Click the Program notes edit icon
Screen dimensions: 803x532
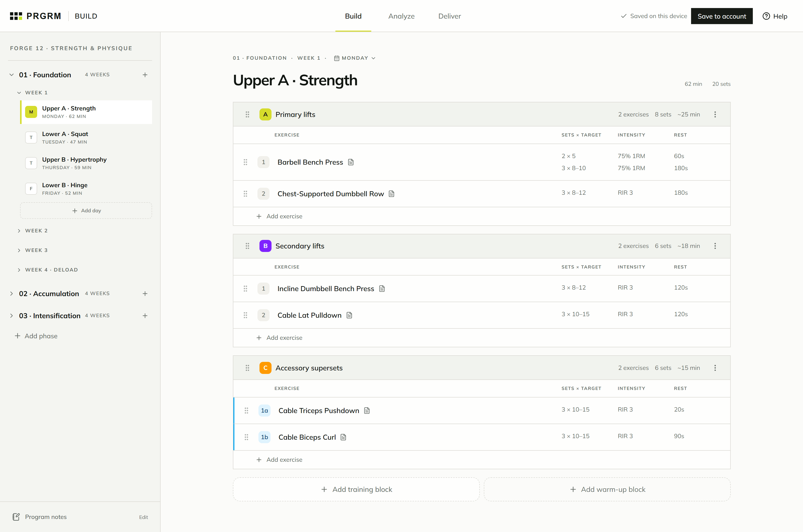pos(16,517)
